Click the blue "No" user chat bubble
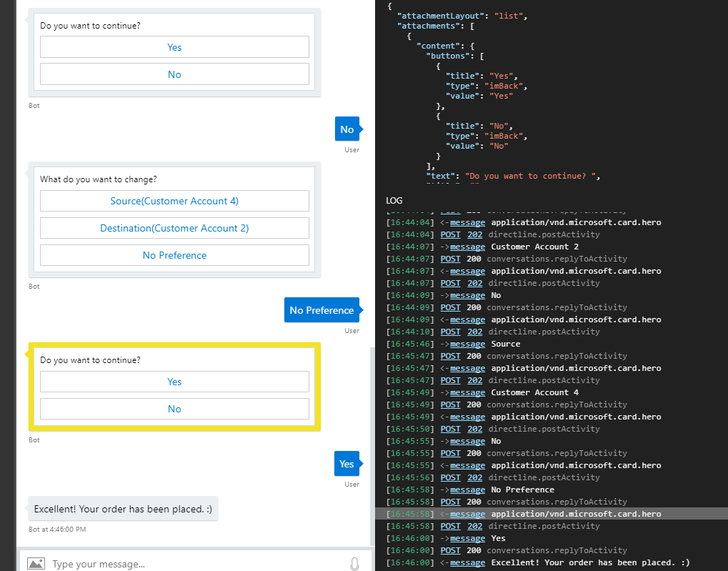 tap(347, 129)
